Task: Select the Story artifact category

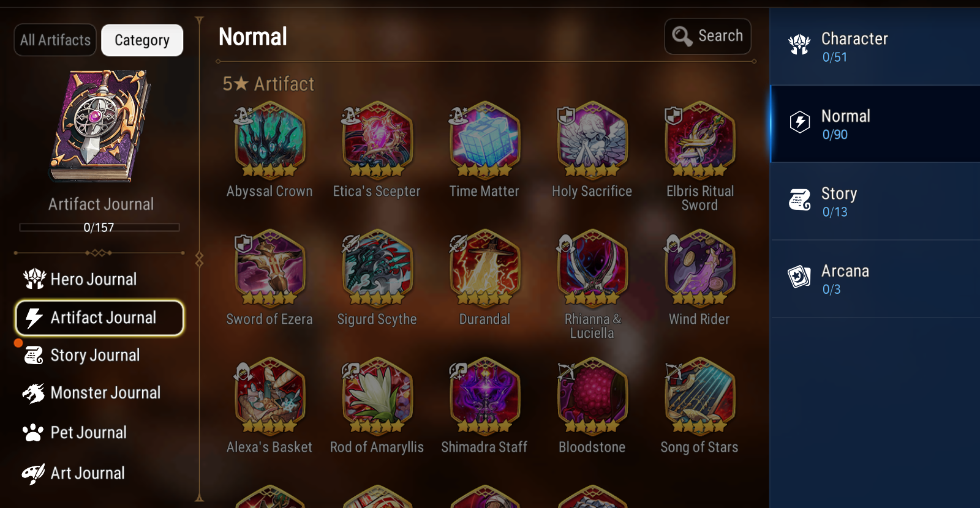Action: point(875,201)
